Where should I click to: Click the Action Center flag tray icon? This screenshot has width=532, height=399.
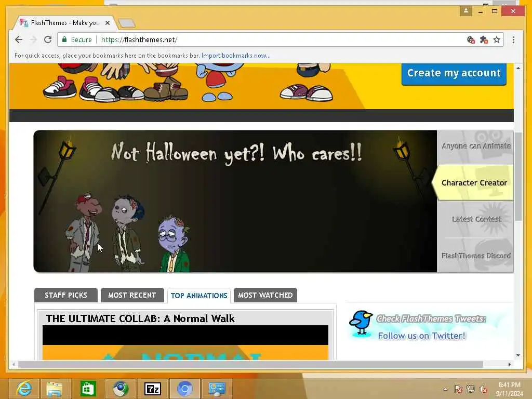458,389
